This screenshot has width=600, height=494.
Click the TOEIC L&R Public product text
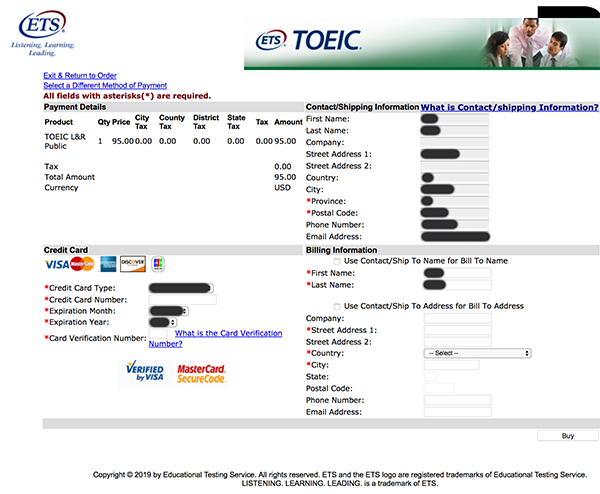65,142
